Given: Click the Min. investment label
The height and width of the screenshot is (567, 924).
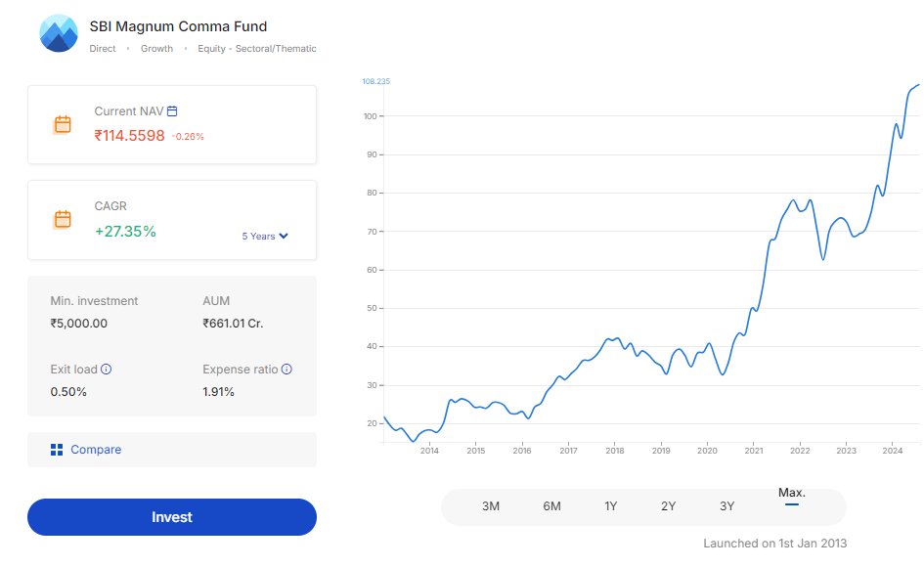Looking at the screenshot, I should pyautogui.click(x=94, y=301).
